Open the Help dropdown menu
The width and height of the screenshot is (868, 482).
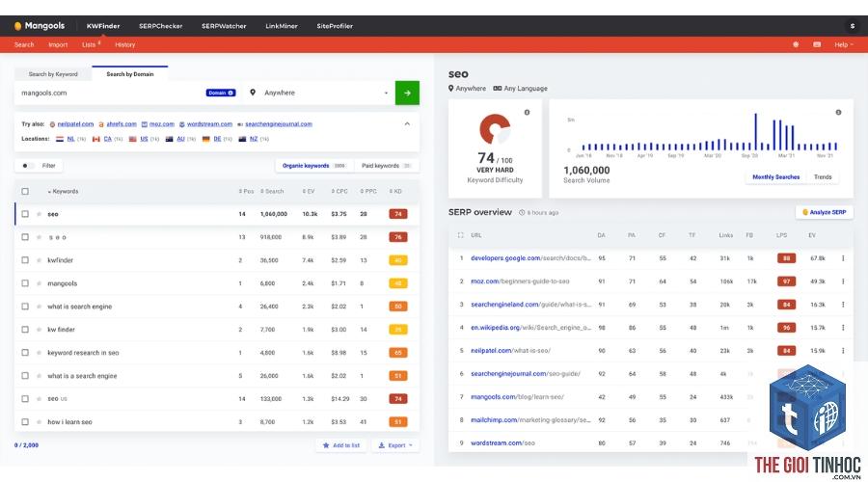click(x=843, y=44)
